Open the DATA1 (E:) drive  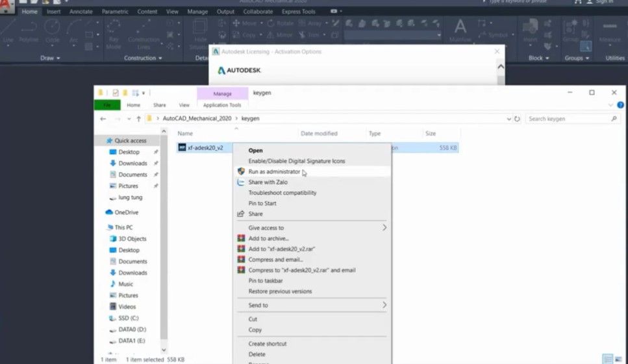click(131, 341)
